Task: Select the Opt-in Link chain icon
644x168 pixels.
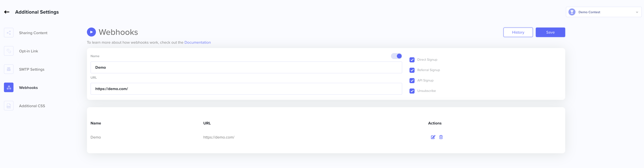Action: click(x=9, y=51)
